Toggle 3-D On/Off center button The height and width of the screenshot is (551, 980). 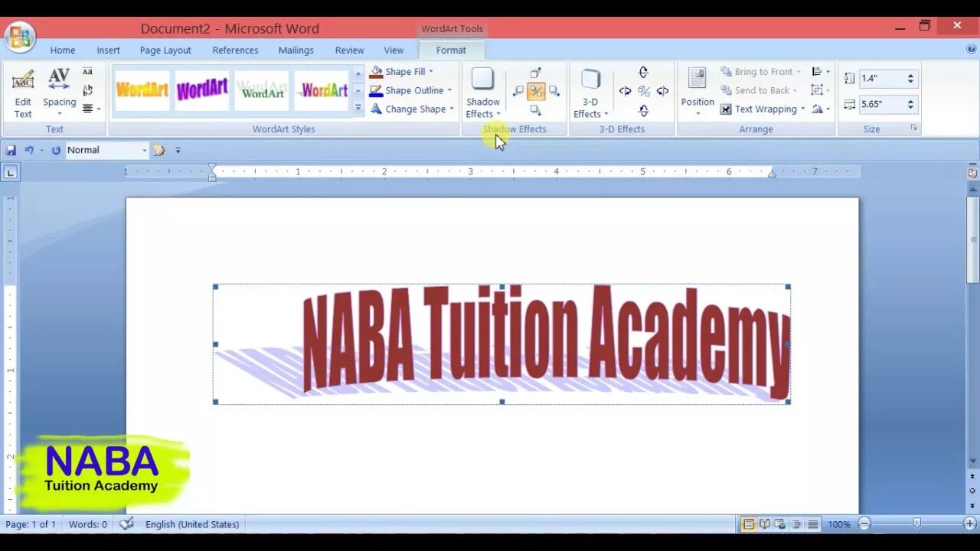pos(643,91)
